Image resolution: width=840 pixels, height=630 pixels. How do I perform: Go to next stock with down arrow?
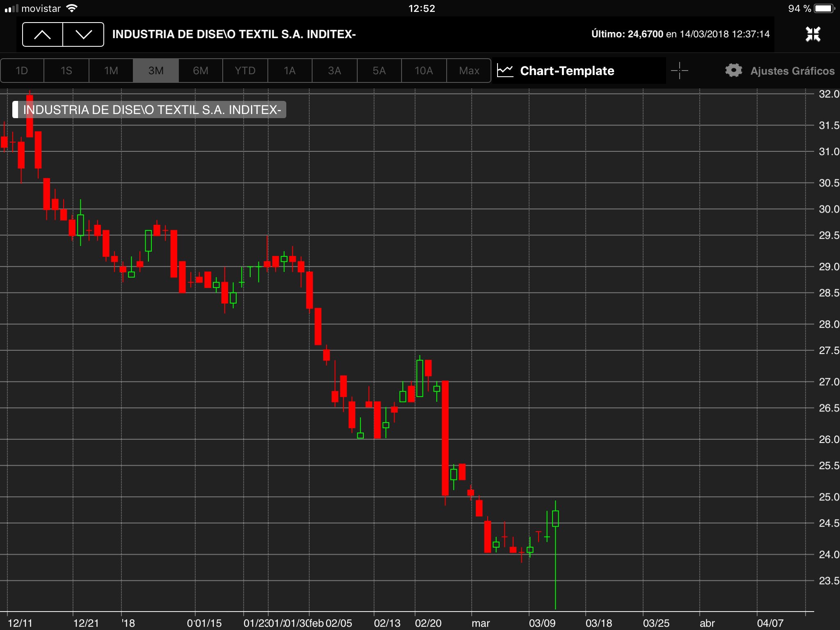point(83,34)
